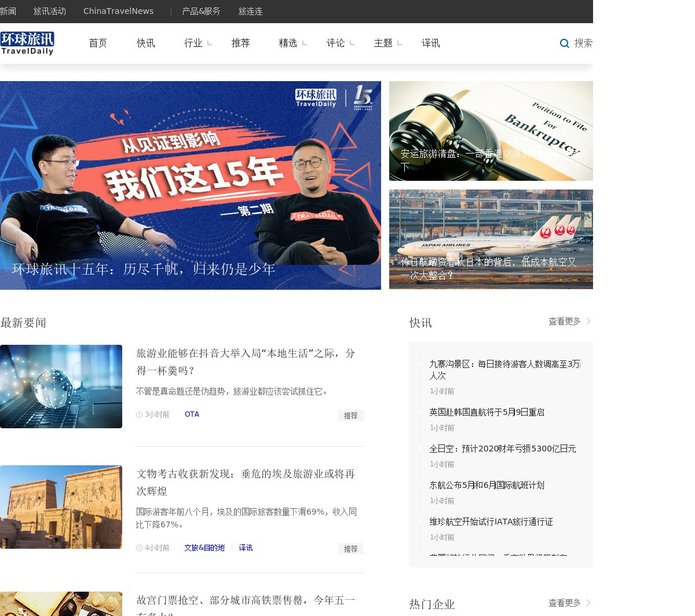
Task: Click 推荐 badge on 抖音 article
Action: (350, 415)
